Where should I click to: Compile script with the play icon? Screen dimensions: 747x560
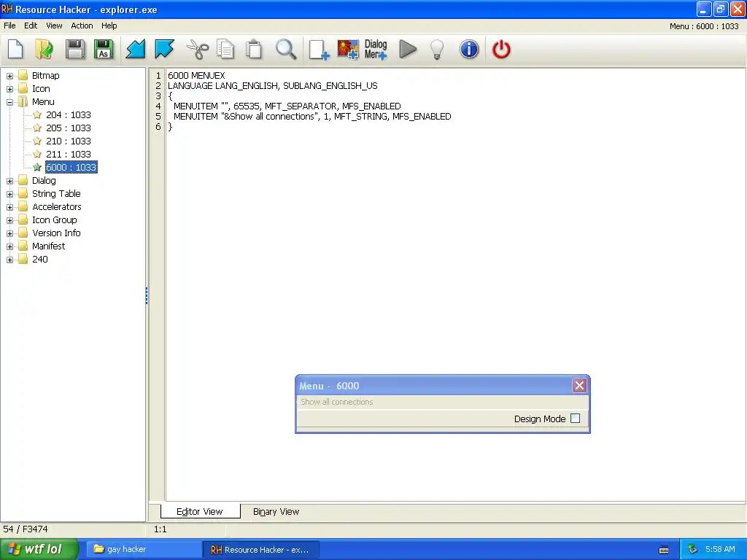pos(408,49)
